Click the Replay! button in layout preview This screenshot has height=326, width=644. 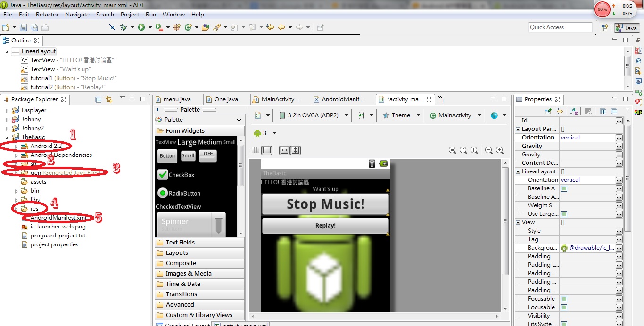325,226
